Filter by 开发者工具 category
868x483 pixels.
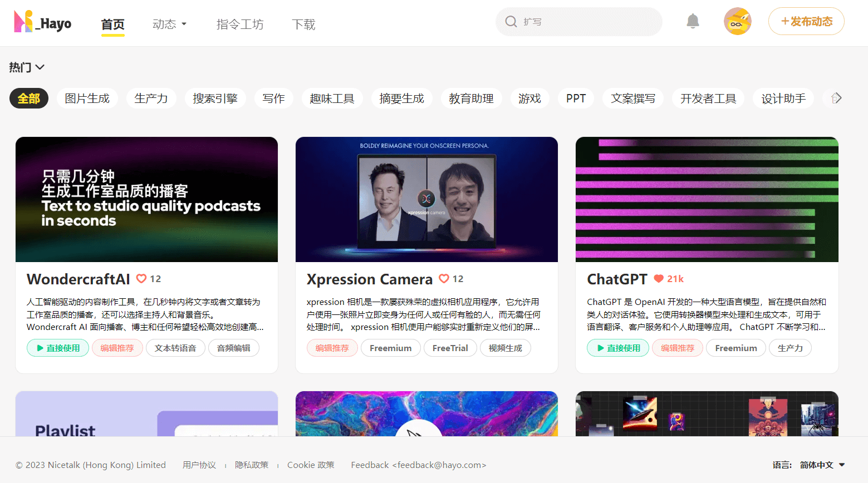709,98
